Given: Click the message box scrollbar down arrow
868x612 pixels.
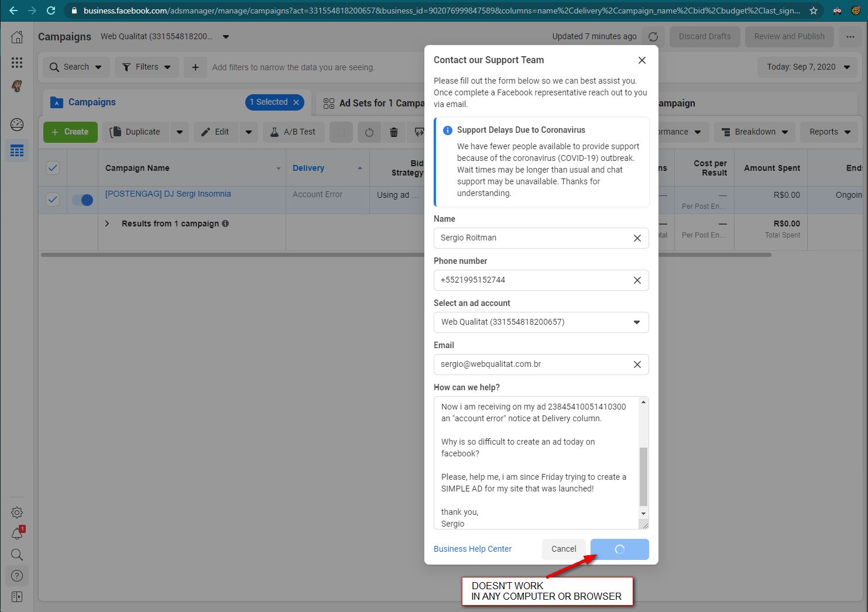Looking at the screenshot, I should (x=644, y=514).
